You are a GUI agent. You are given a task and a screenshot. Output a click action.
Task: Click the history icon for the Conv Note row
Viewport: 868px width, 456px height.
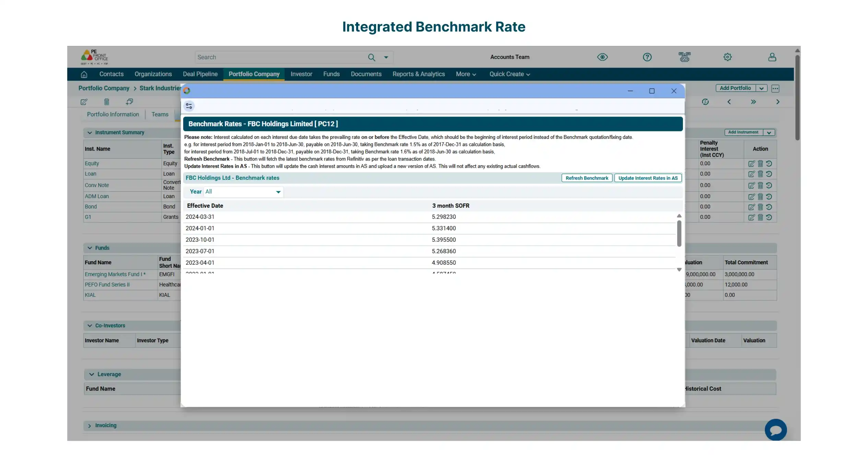click(x=769, y=185)
